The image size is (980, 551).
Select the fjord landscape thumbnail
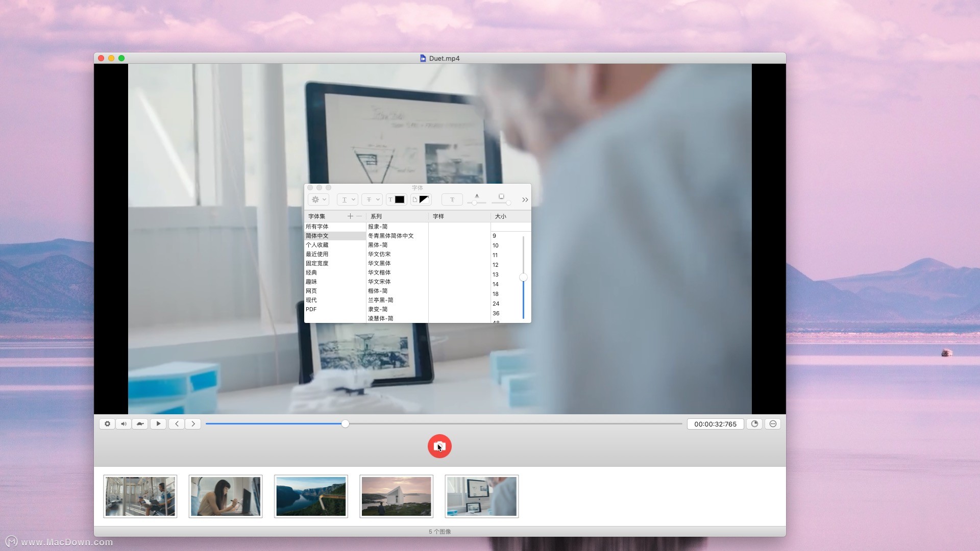click(x=311, y=496)
